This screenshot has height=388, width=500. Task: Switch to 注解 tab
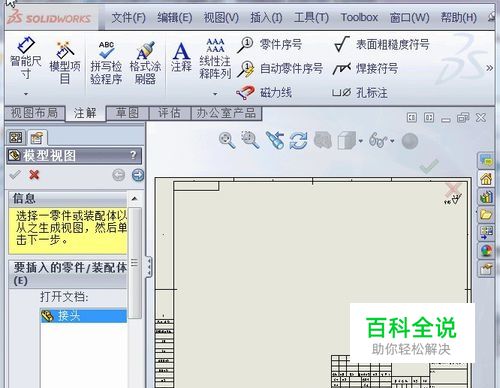[x=85, y=113]
